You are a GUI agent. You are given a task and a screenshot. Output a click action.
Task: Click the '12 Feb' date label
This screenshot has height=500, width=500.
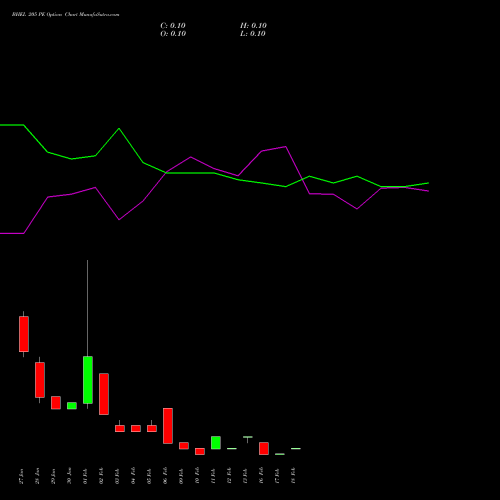tap(230, 476)
